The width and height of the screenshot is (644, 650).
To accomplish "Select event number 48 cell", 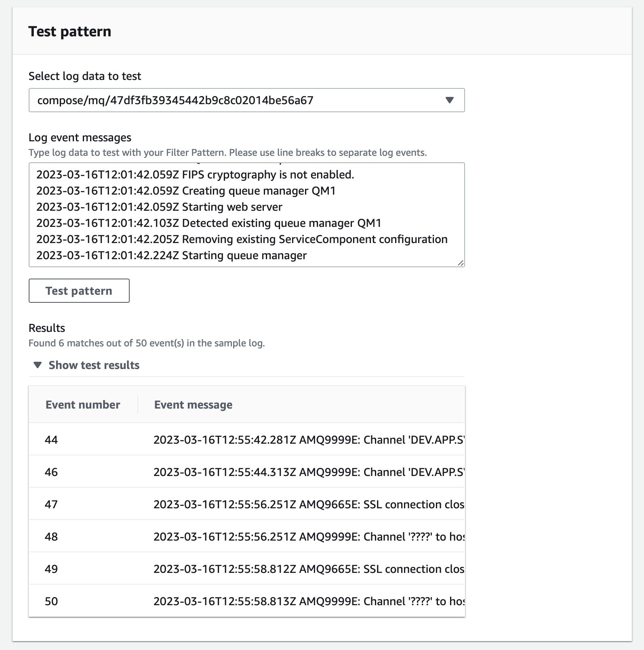I will [51, 537].
